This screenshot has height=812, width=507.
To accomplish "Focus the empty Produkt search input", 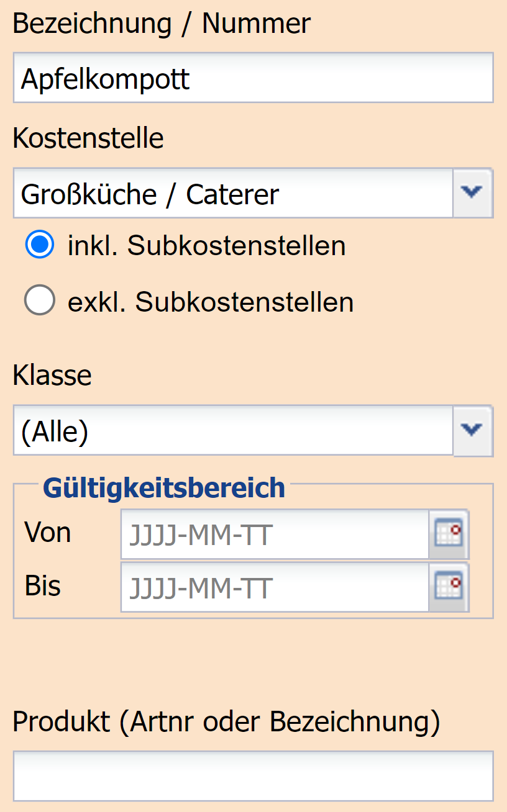I will (x=253, y=776).
